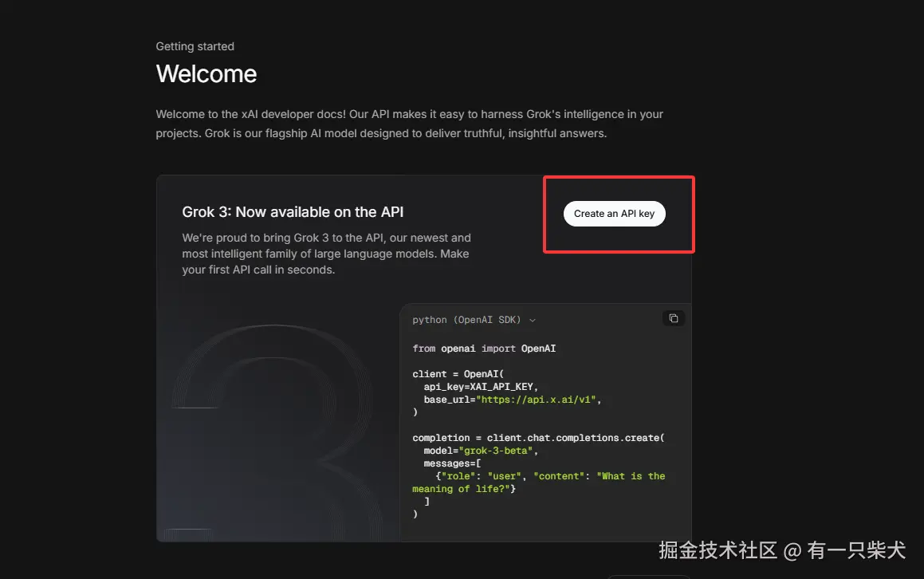
Task: Copy the code snippet with copy icon
Action: [674, 318]
